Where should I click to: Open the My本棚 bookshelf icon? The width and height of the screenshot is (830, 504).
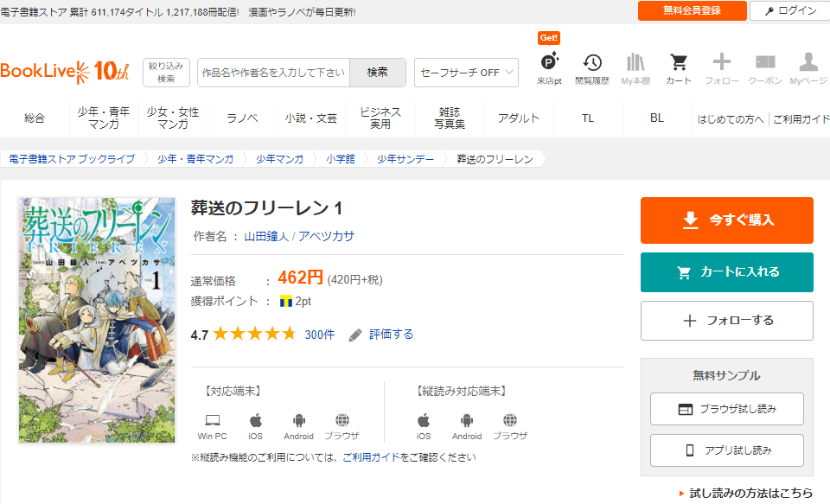point(635,63)
